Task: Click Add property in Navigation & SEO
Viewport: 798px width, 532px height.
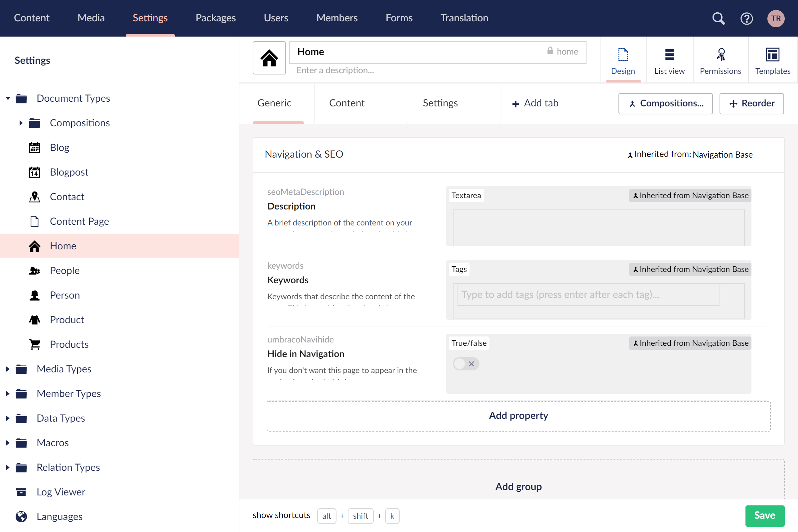Action: click(x=518, y=416)
